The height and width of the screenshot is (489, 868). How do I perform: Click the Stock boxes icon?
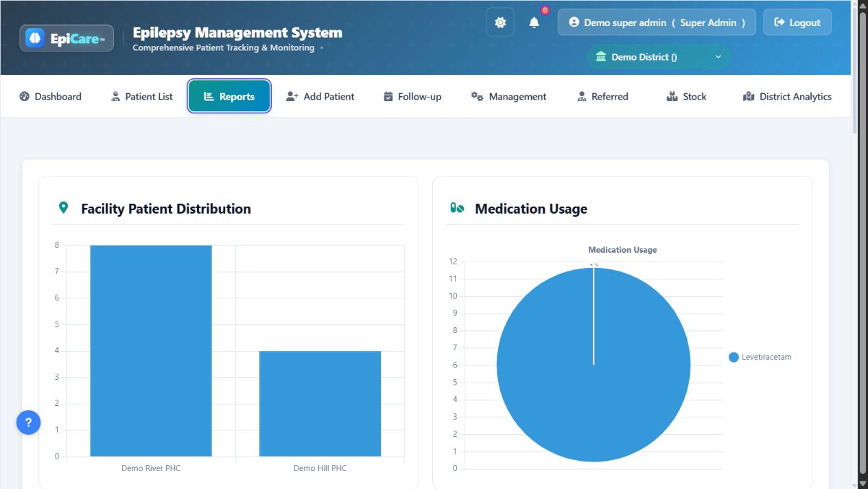pos(672,96)
